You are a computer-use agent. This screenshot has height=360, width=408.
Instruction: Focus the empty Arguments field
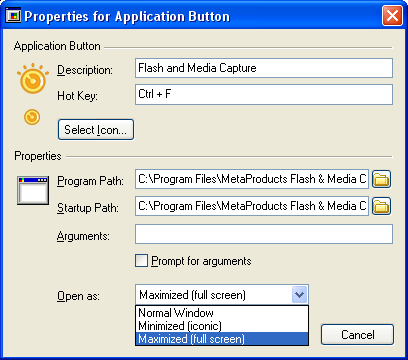pos(264,234)
